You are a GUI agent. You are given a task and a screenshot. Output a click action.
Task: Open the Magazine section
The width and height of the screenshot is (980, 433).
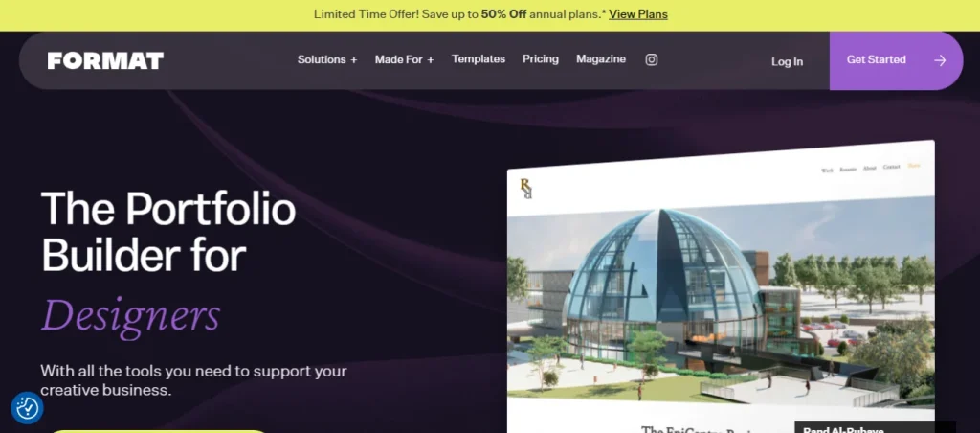601,58
